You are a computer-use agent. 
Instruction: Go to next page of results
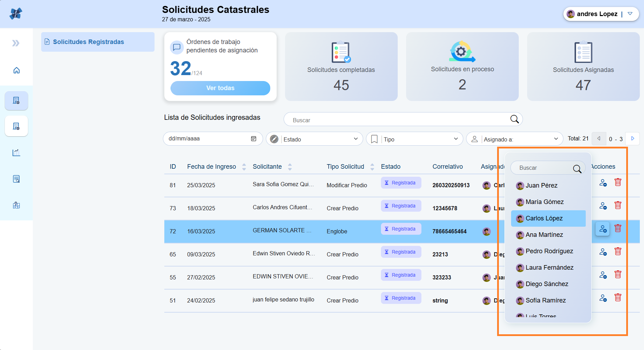point(632,139)
